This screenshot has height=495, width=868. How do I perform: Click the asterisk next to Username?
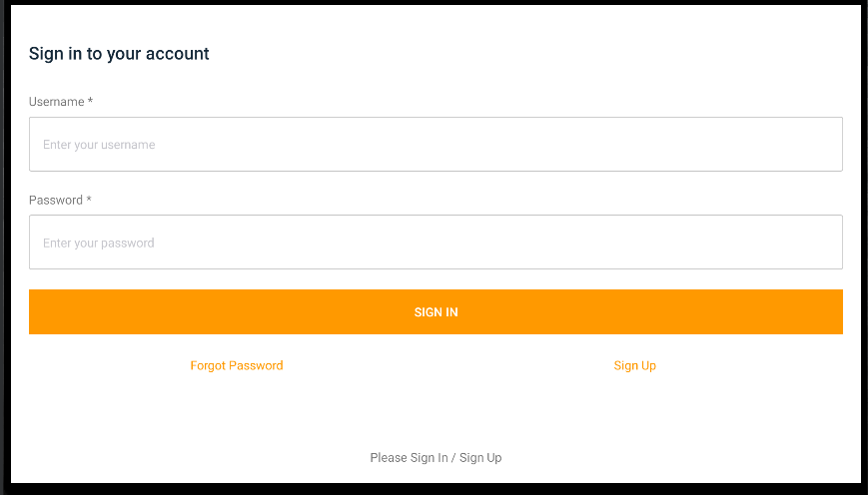pos(90,102)
